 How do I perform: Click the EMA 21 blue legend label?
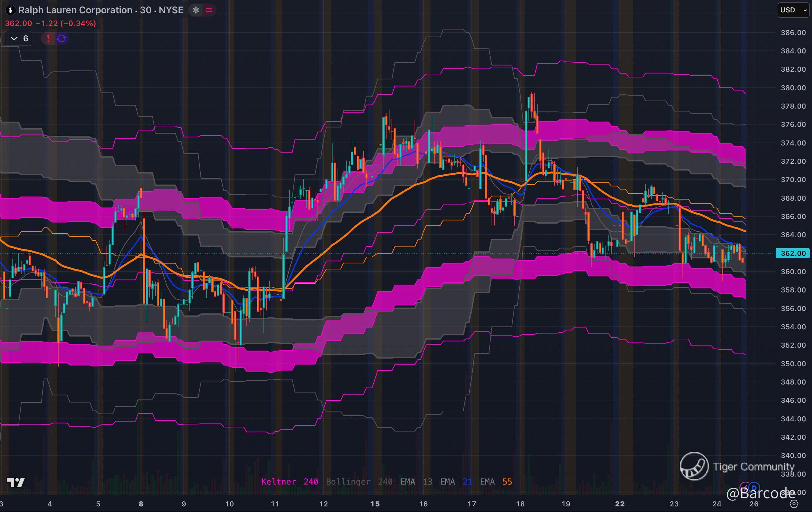coord(456,482)
